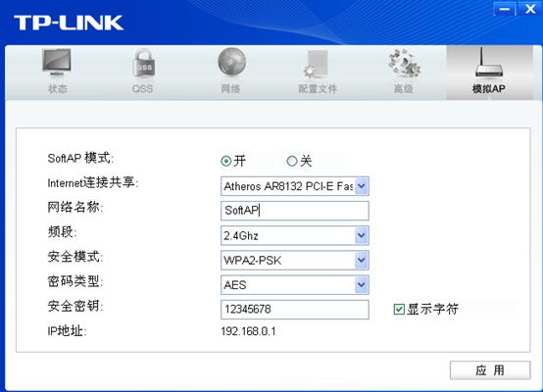The width and height of the screenshot is (543, 392).
Task: Turn SoftAP mode on with 开 radio
Action: (225, 161)
